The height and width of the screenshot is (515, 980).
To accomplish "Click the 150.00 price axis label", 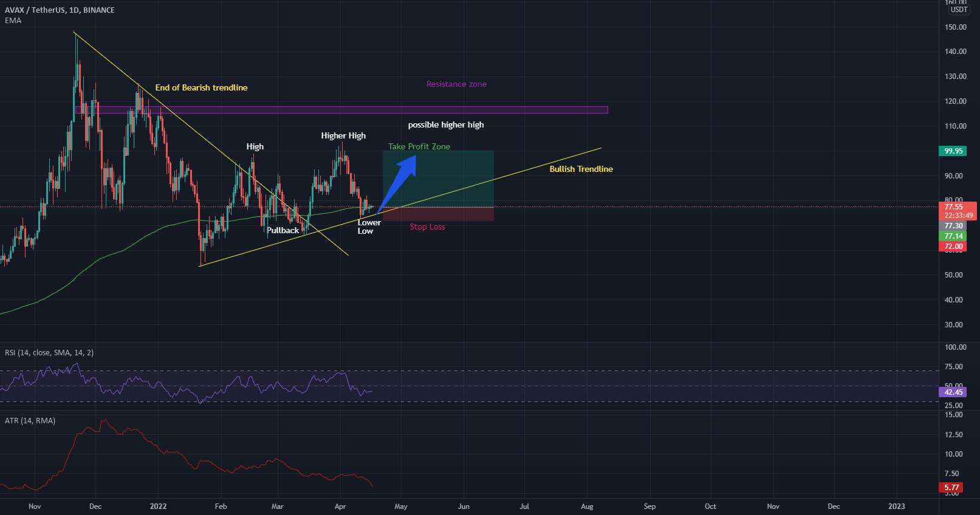I will pyautogui.click(x=955, y=27).
